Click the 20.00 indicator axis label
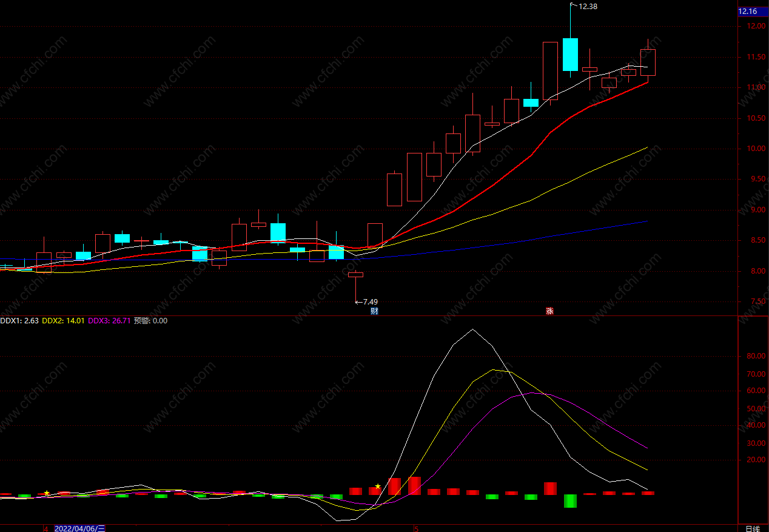 (756, 460)
